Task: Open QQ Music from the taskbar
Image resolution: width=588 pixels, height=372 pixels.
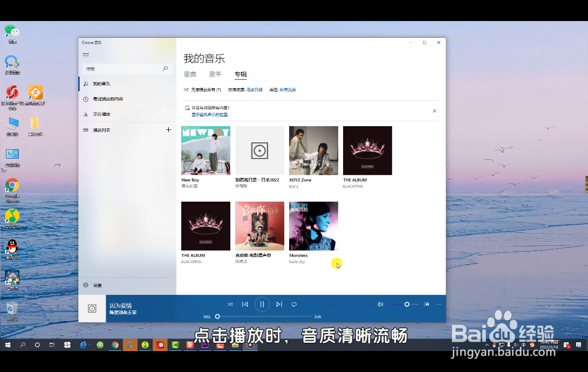Action: pyautogui.click(x=145, y=345)
